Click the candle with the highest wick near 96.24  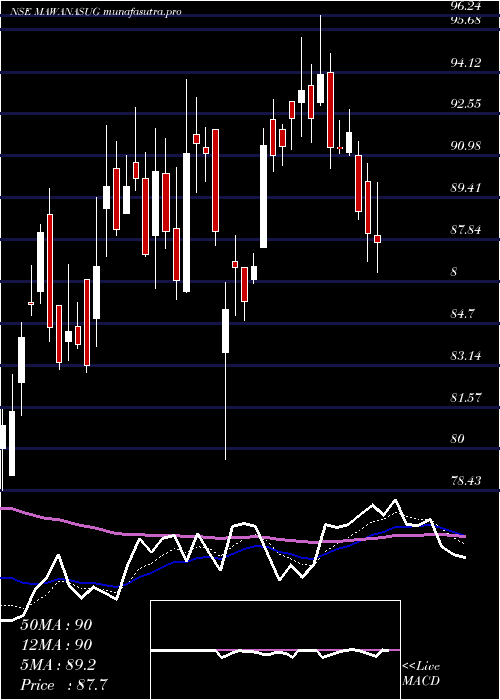(x=320, y=88)
